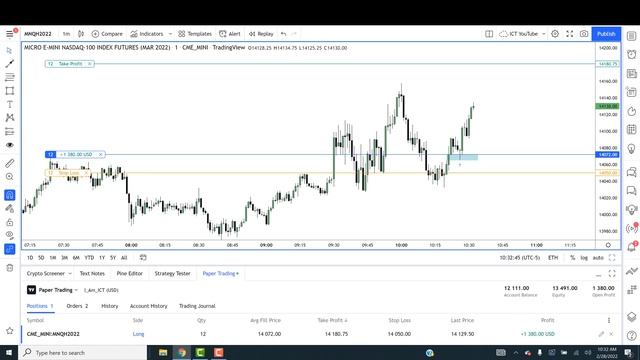The image size is (640, 360).
Task: Open candlestick chart style selector
Action: tap(81, 34)
